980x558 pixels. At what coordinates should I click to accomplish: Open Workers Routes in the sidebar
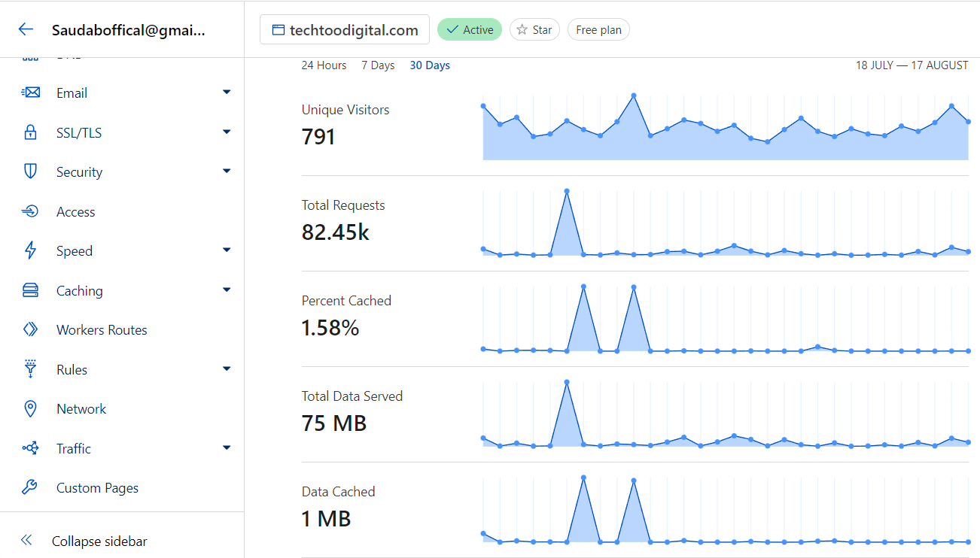coord(102,330)
